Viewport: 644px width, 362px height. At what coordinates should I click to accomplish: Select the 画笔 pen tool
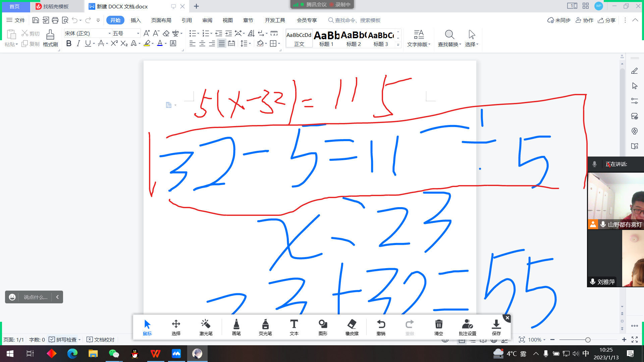coord(236,327)
